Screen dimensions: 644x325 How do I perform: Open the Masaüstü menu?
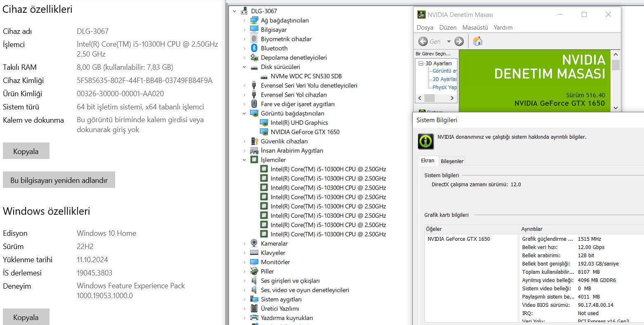475,28
